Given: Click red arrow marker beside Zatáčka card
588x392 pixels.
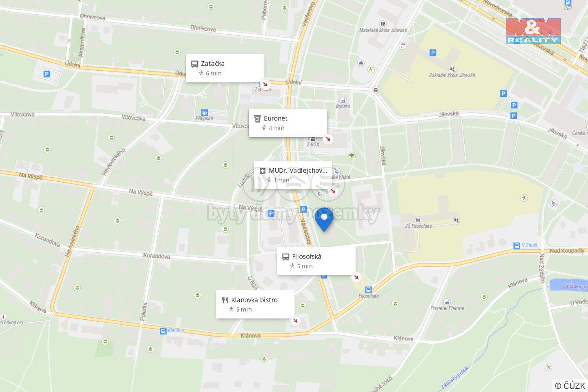Looking at the screenshot, I should click(x=265, y=84).
